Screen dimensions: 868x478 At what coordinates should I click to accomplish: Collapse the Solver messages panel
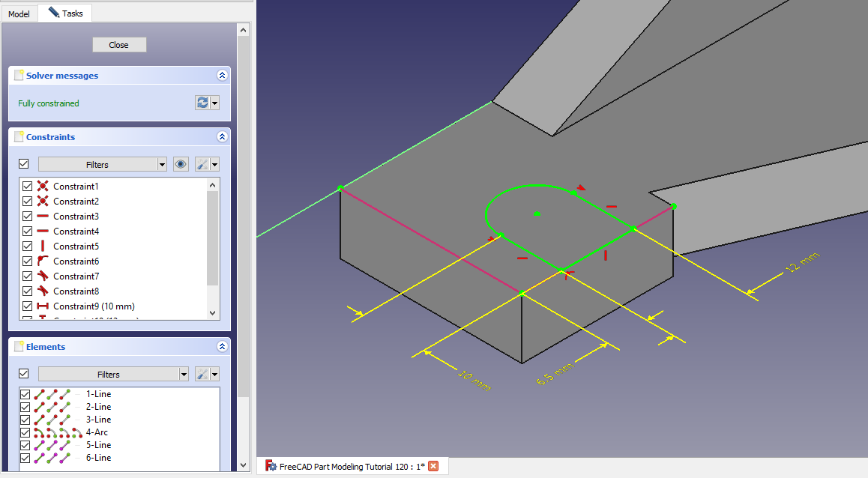222,76
